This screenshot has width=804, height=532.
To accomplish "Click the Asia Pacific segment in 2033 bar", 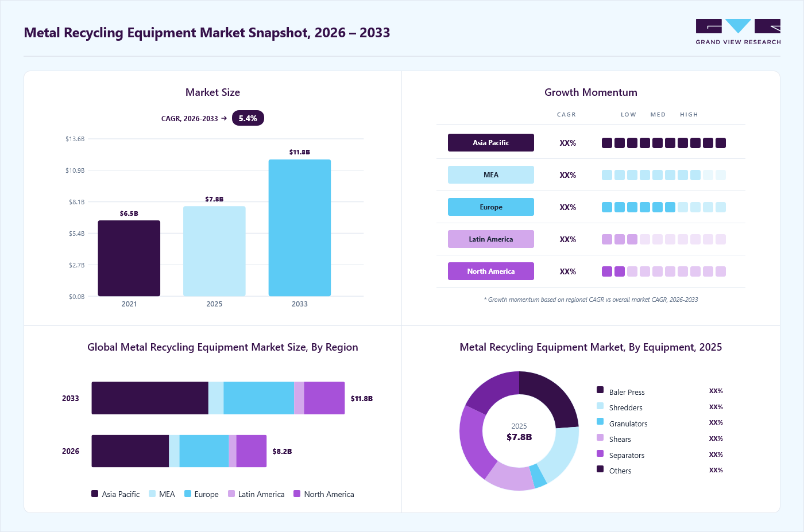I will point(150,398).
